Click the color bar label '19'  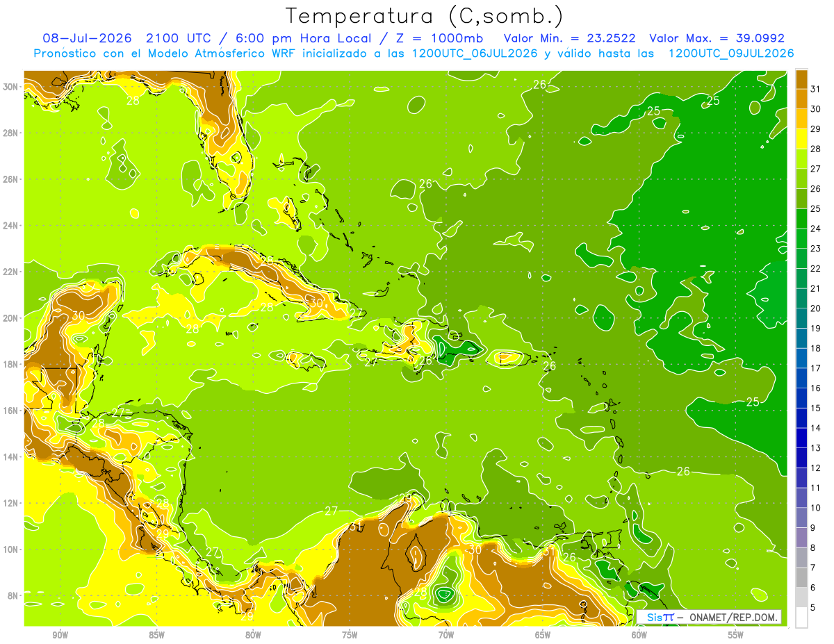[x=817, y=328]
